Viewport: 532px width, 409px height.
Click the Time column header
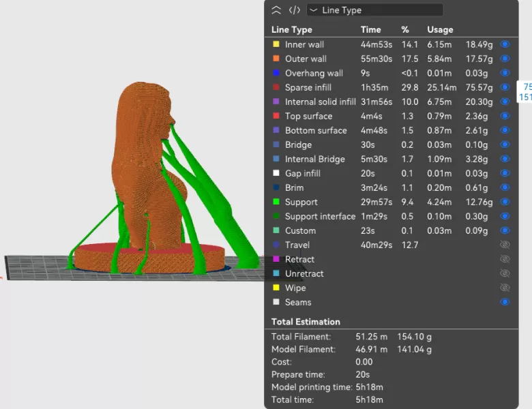tap(370, 29)
